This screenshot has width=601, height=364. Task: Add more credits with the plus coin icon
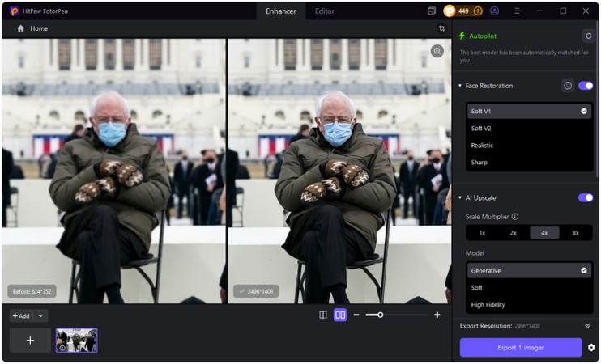coord(478,11)
